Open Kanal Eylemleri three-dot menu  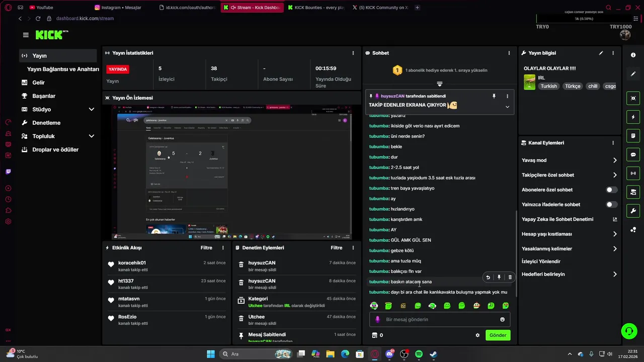point(613,143)
